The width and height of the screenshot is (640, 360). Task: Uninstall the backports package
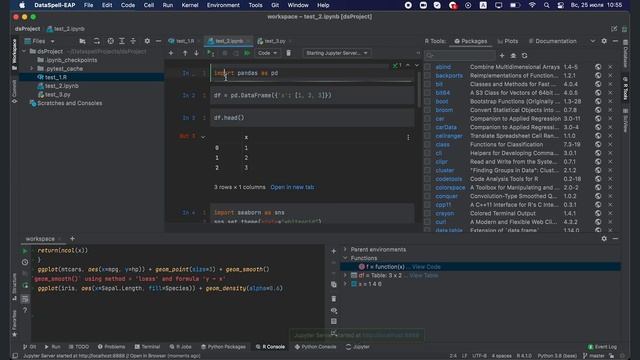610,76
